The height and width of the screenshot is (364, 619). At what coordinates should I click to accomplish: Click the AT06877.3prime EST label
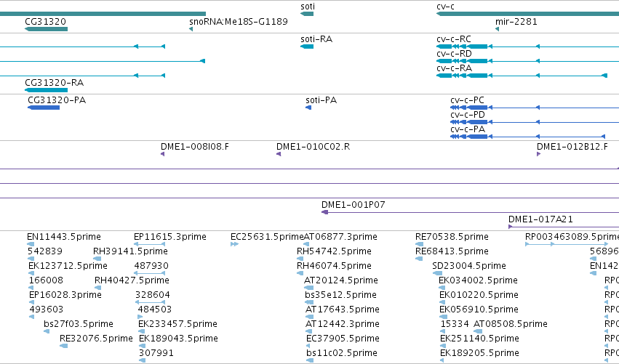tap(340, 237)
